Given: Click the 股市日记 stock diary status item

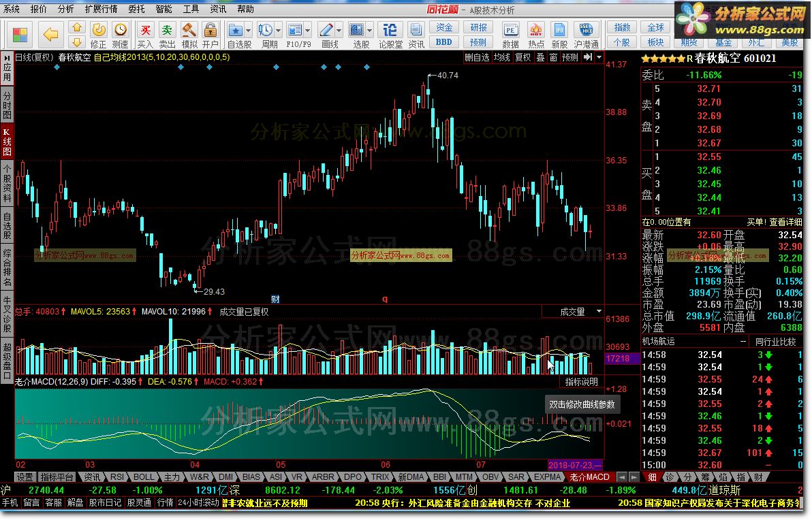Looking at the screenshot, I should [105, 502].
